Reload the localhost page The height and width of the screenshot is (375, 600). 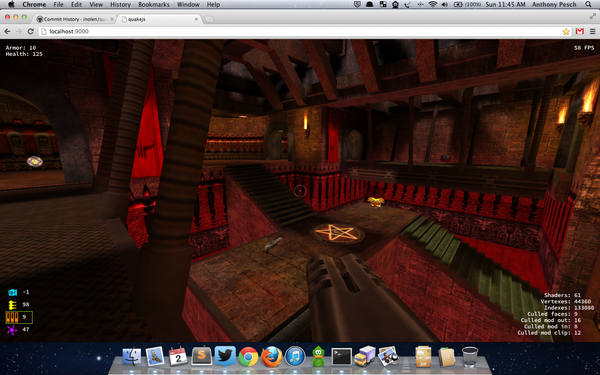coord(31,31)
